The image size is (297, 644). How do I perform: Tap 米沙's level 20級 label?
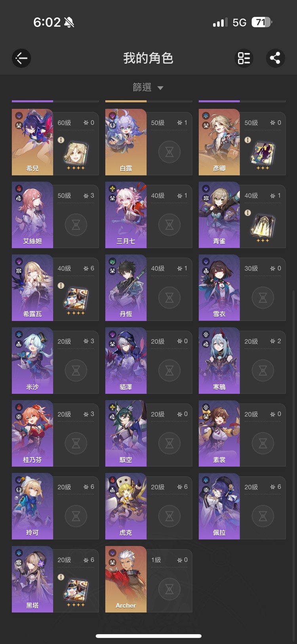(64, 341)
